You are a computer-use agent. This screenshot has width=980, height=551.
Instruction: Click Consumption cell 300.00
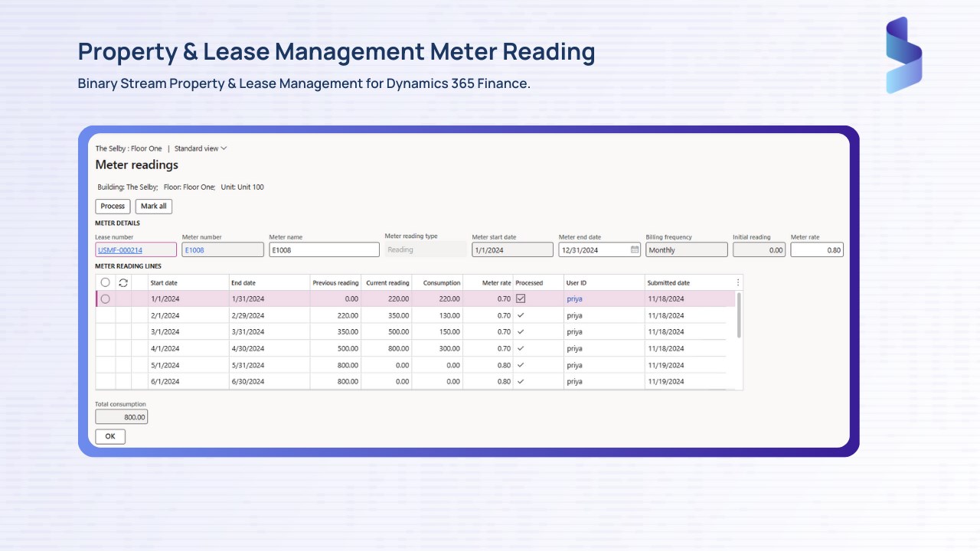coord(437,348)
